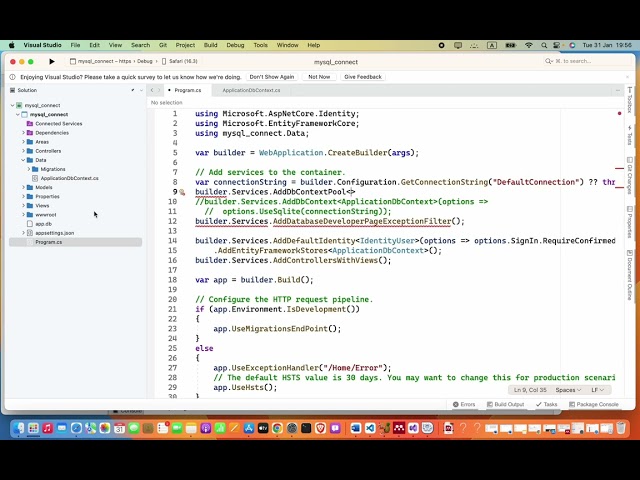Open the Debug configuration selector

pos(144,61)
